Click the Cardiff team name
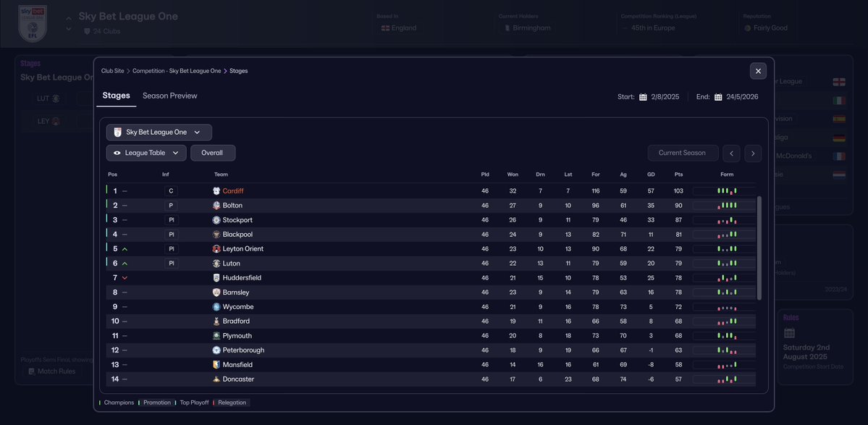The width and height of the screenshot is (868, 425). (x=233, y=191)
